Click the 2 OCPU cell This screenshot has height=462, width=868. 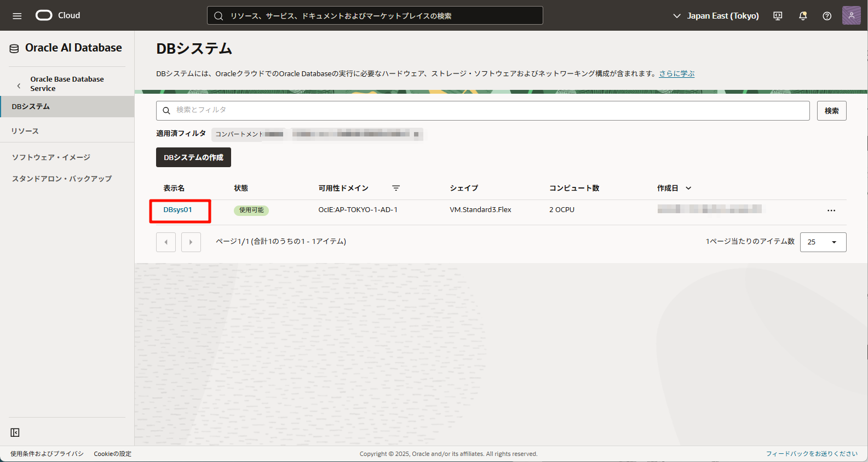point(562,210)
